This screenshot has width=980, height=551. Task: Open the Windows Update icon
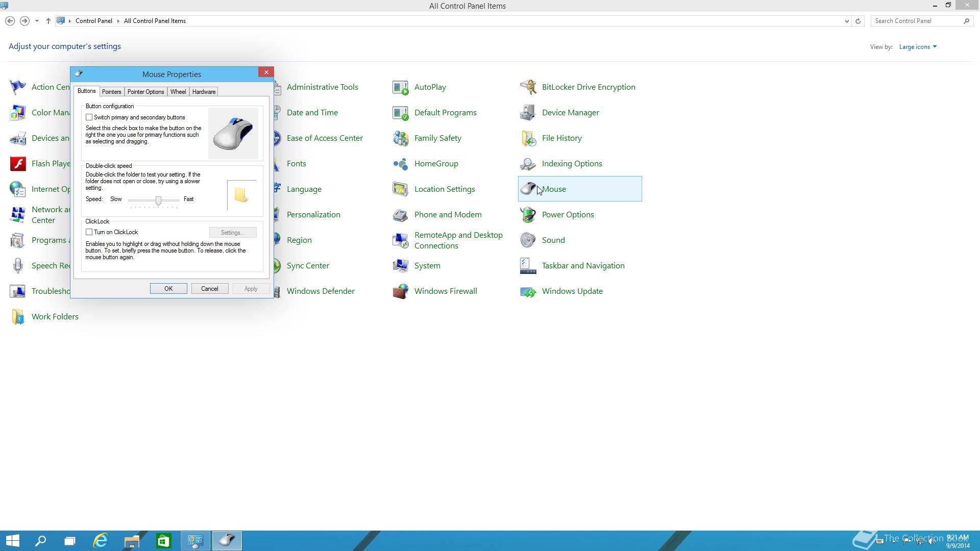528,291
